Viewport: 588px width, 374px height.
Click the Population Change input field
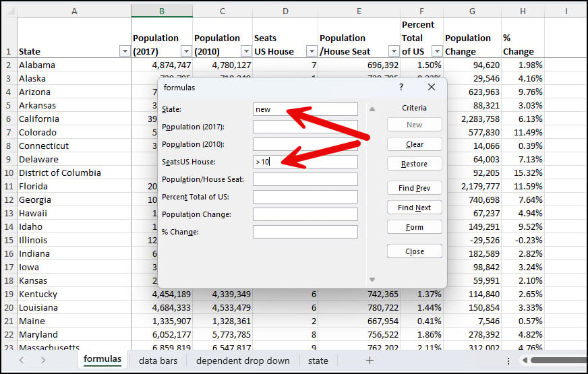pos(305,214)
